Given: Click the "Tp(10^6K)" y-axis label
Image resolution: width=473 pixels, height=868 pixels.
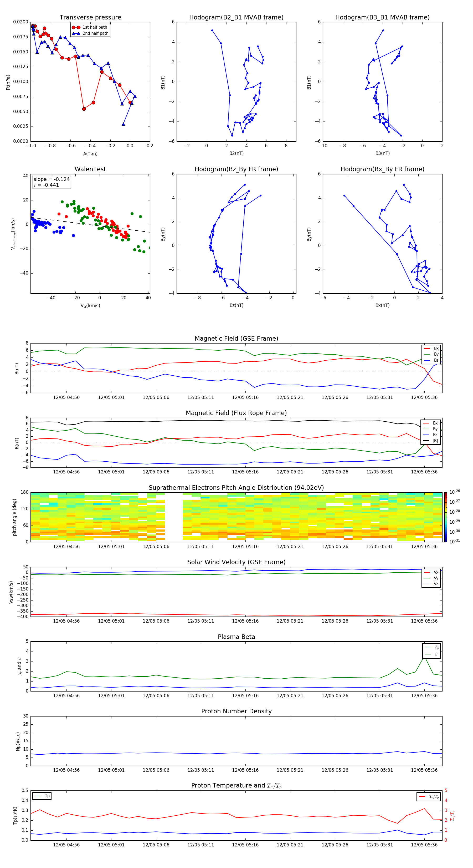Looking at the screenshot, I should [x=15, y=815].
